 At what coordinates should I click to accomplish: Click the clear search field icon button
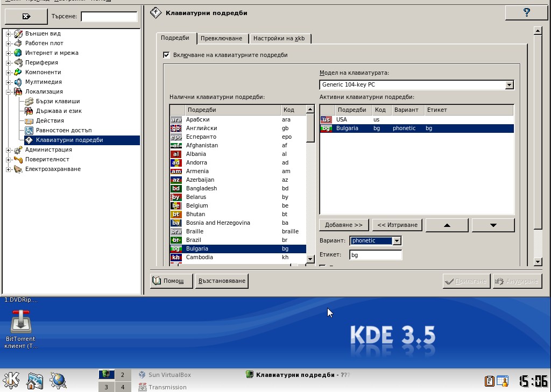pyautogui.click(x=26, y=17)
